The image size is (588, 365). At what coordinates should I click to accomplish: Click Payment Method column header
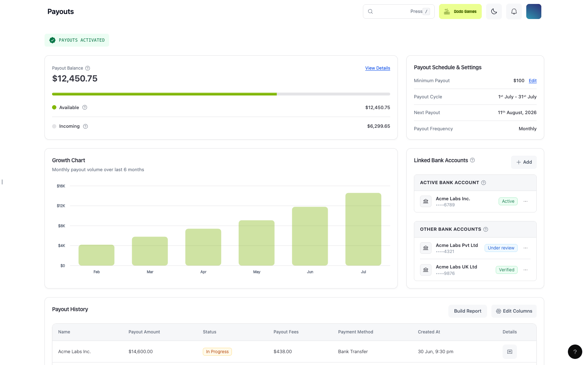click(x=356, y=332)
